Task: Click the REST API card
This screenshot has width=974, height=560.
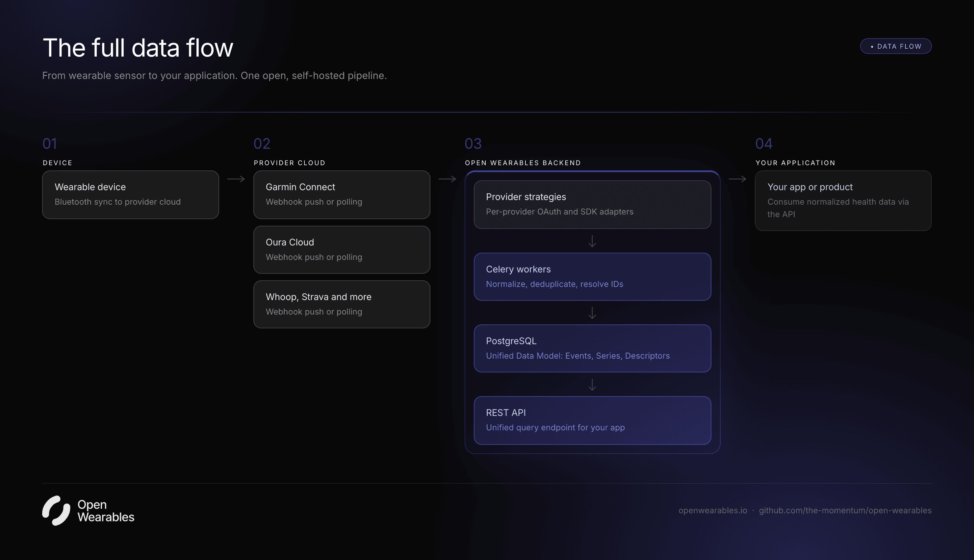Action: 593,420
